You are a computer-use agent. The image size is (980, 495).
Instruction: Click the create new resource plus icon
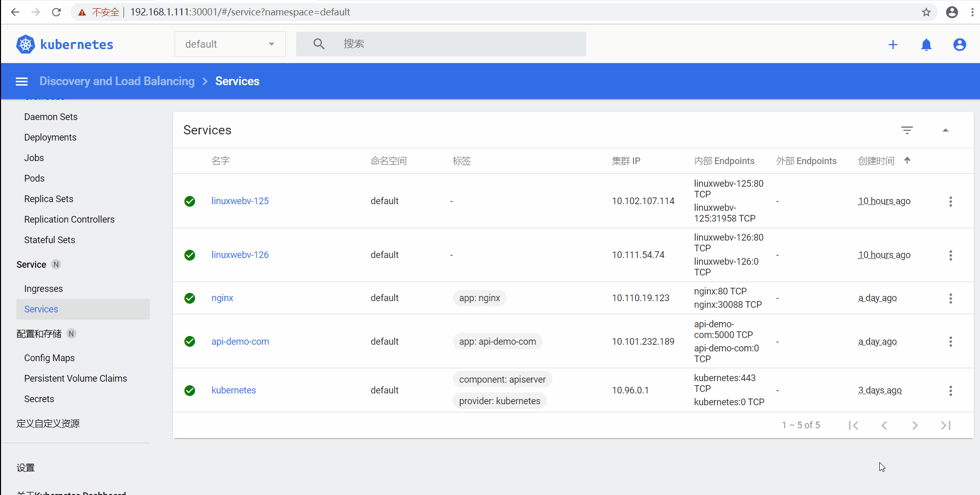893,45
